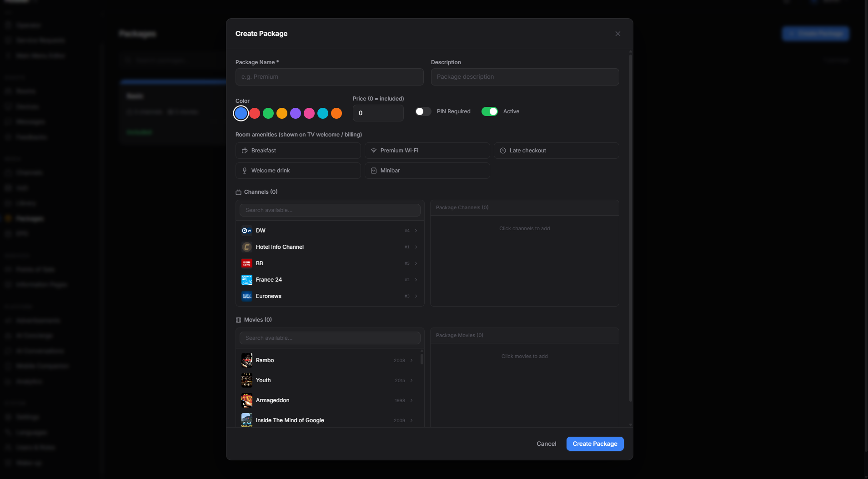Screen dimensions: 868x479
Task: Select the Premium Wi-Fi amenity
Action: (427, 151)
